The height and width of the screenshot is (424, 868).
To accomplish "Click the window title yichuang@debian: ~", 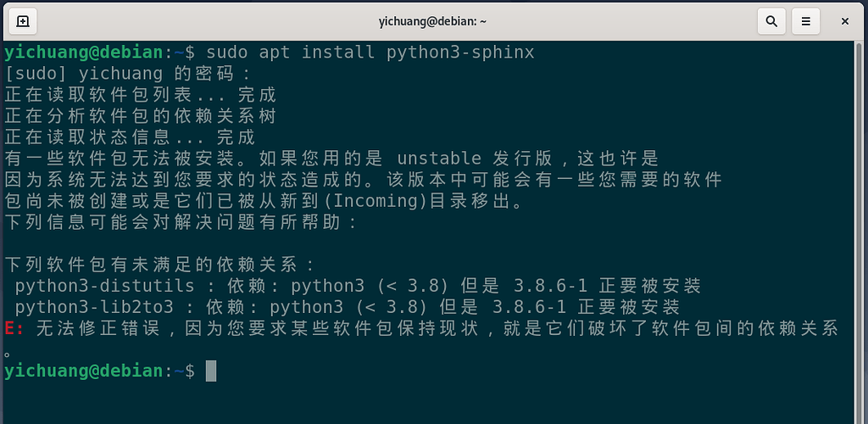I will (x=434, y=21).
